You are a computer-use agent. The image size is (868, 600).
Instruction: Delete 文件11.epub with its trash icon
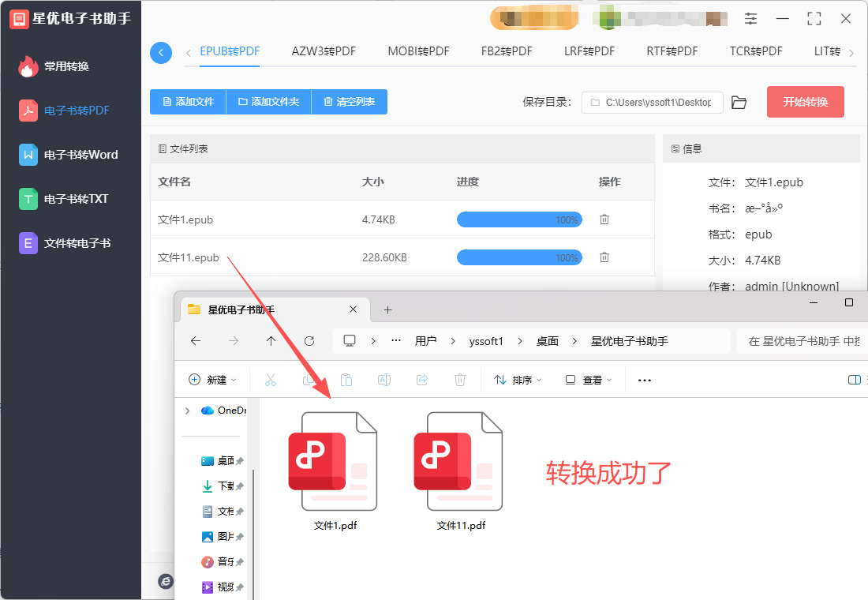604,257
